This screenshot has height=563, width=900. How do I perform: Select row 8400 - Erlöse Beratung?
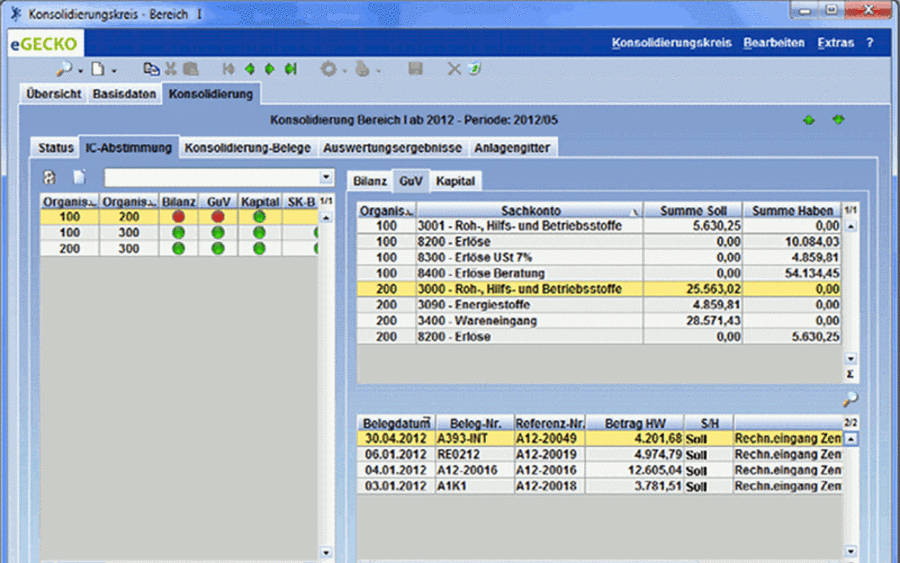pyautogui.click(x=599, y=273)
